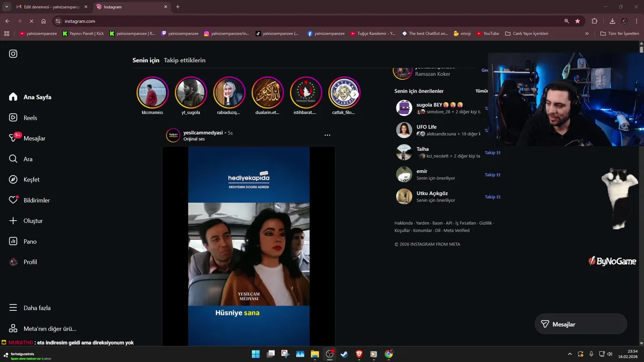Open the floating Mesajlar button
Screen dimensions: 644x362
(581, 324)
